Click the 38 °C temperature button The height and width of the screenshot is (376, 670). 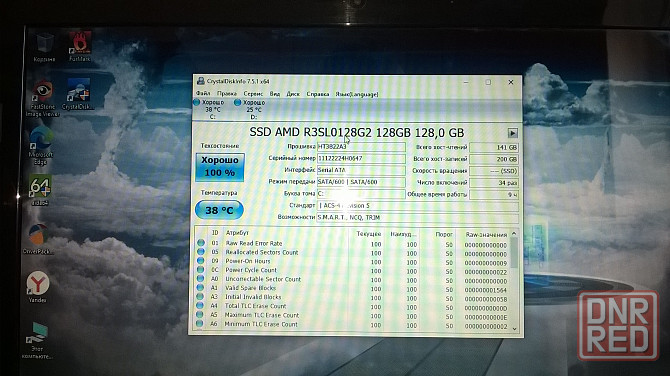click(x=219, y=210)
